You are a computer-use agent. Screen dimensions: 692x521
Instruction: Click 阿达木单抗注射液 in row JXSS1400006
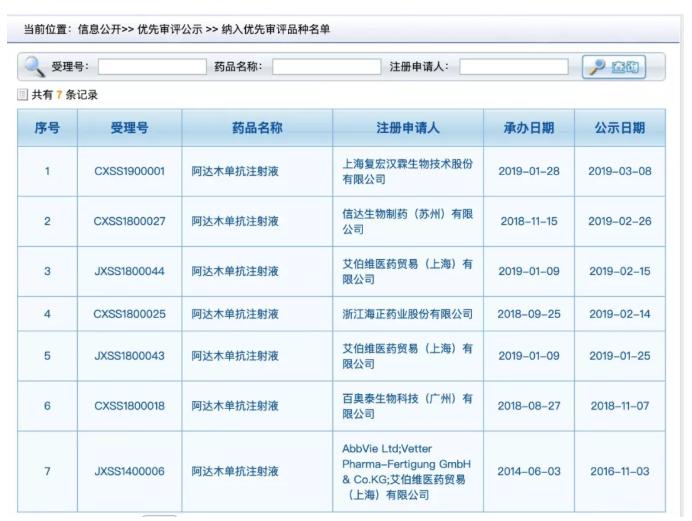click(235, 471)
